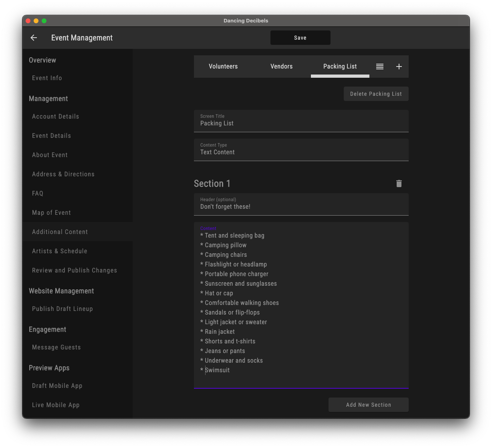This screenshot has width=492, height=448.
Task: Switch to the Volunteers tab
Action: click(223, 67)
